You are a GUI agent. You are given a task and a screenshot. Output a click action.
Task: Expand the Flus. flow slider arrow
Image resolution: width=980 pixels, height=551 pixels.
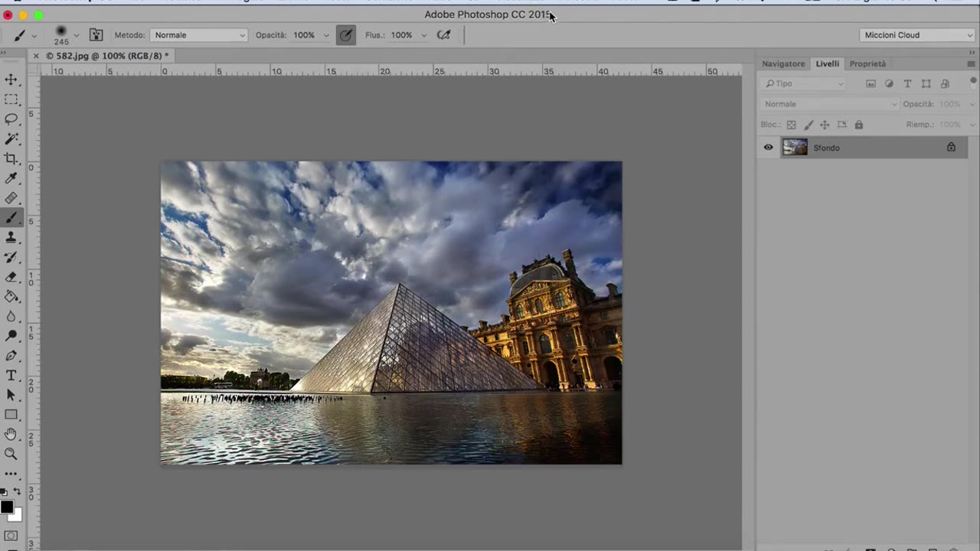click(x=423, y=35)
